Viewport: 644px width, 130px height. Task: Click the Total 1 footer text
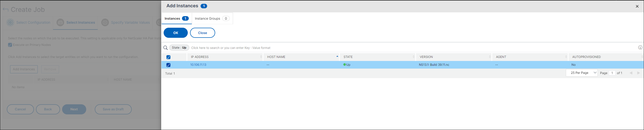tap(170, 73)
